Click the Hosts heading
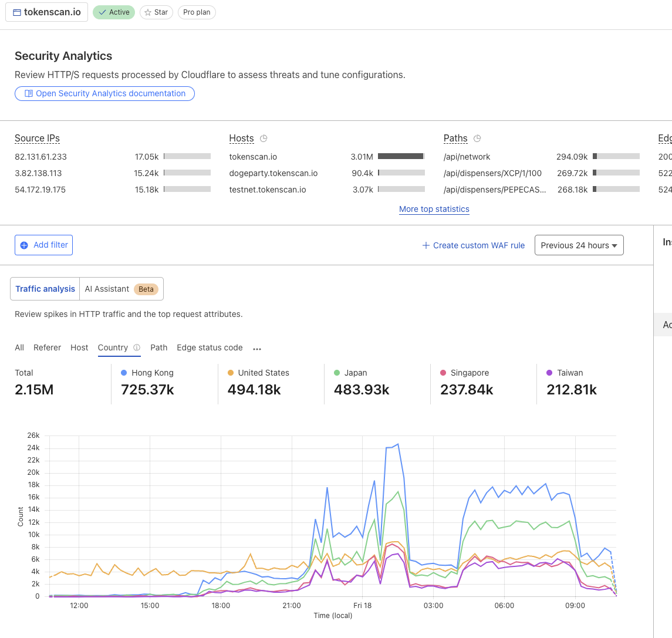The image size is (672, 638). click(241, 139)
